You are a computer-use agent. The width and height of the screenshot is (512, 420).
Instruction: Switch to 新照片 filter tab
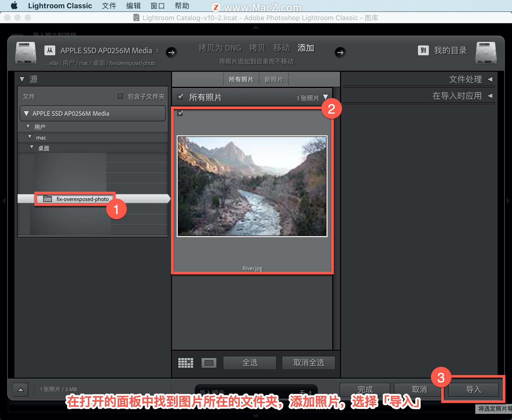point(274,79)
